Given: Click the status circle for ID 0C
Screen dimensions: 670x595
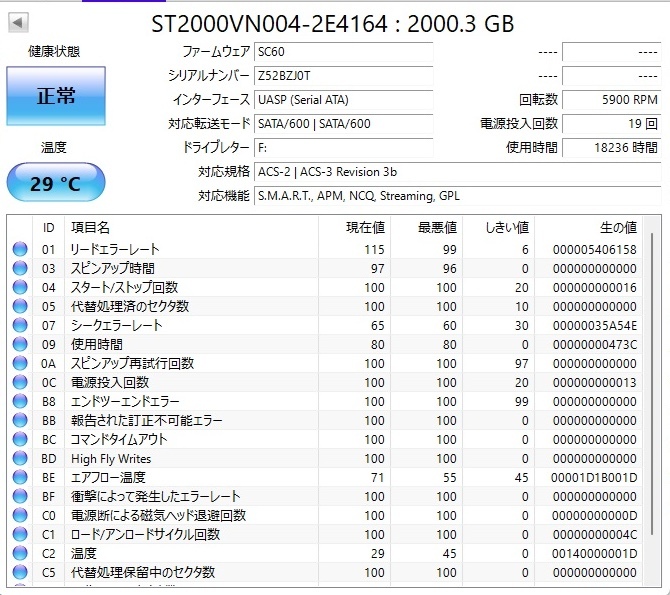Looking at the screenshot, I should click(20, 382).
